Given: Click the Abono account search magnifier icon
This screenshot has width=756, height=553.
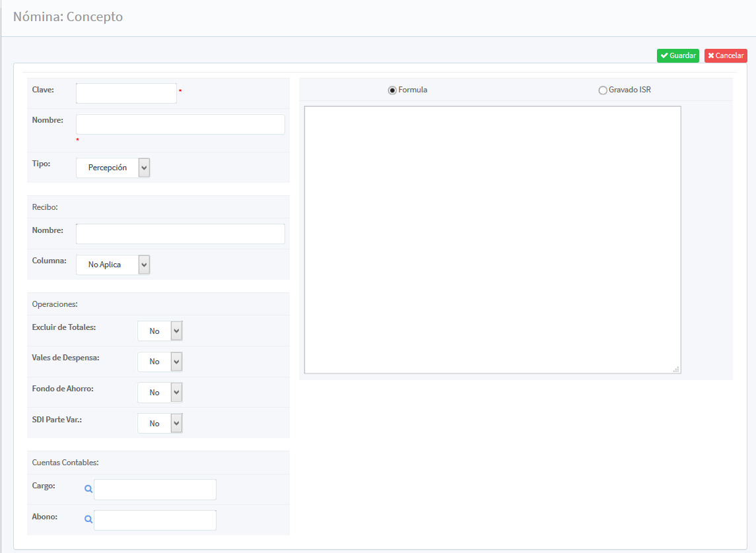Looking at the screenshot, I should pyautogui.click(x=88, y=520).
